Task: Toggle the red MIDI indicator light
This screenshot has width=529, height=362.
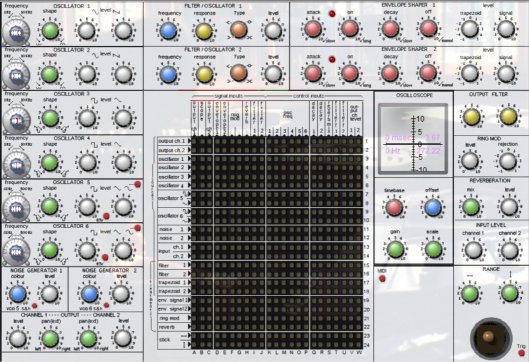Action: [382, 279]
